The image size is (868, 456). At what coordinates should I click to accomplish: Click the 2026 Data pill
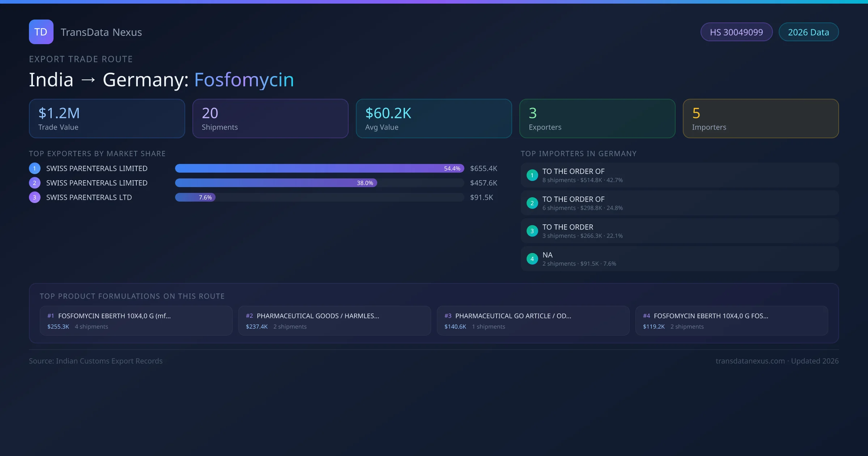point(808,32)
